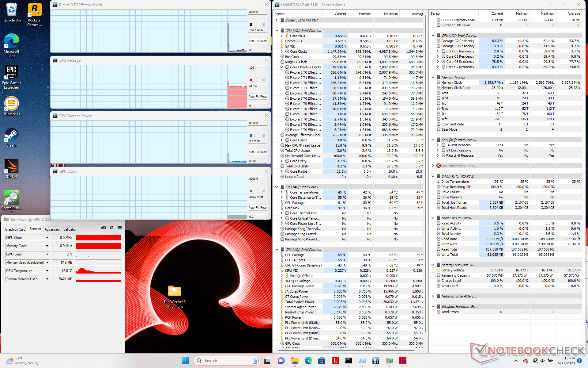Collapse the Memory Timings section

coord(433,77)
